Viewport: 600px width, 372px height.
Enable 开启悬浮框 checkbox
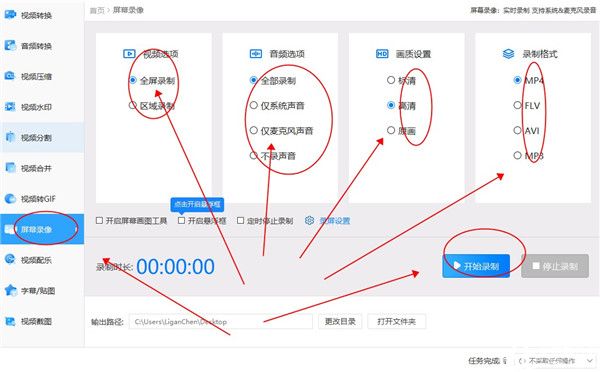181,220
